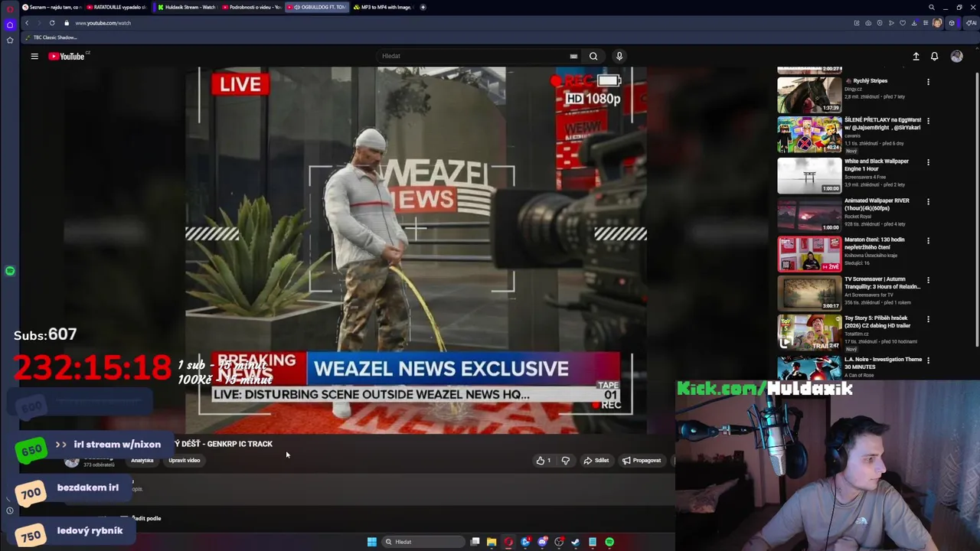This screenshot has width=980, height=551.
Task: Click the heart bookmark icon in address bar
Action: (903, 23)
